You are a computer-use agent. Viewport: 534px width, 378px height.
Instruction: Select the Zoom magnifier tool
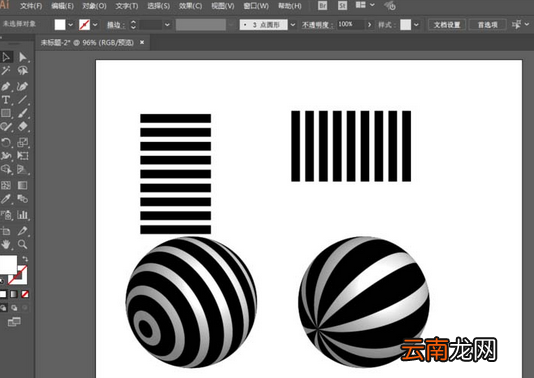pyautogui.click(x=22, y=245)
